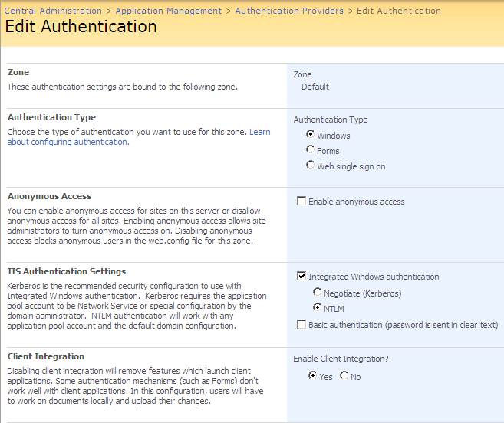Click IIS Authentication Settings heading
The width and height of the screenshot is (504, 423).
[67, 271]
